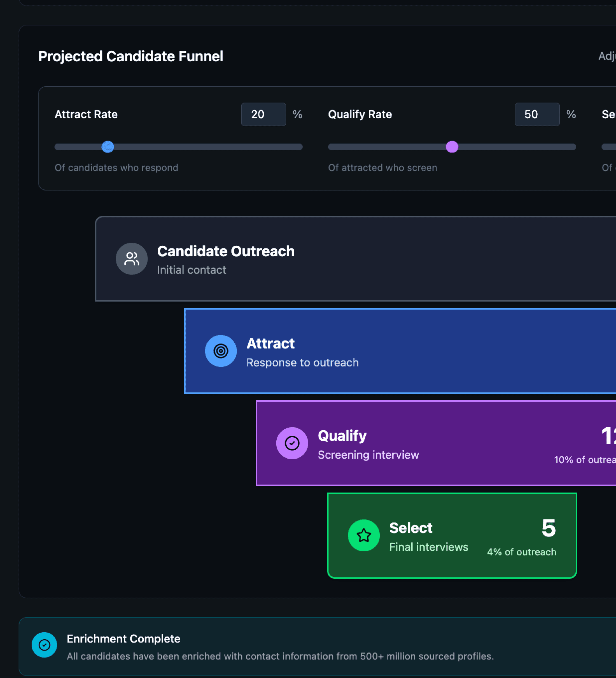Click the Enrichment Complete banner title
The image size is (616, 678).
(123, 638)
